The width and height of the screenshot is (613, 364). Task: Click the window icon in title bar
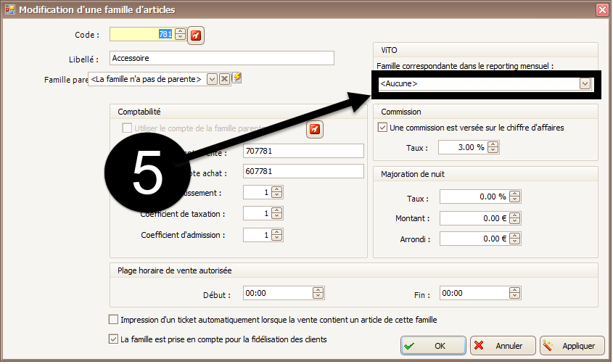click(9, 9)
